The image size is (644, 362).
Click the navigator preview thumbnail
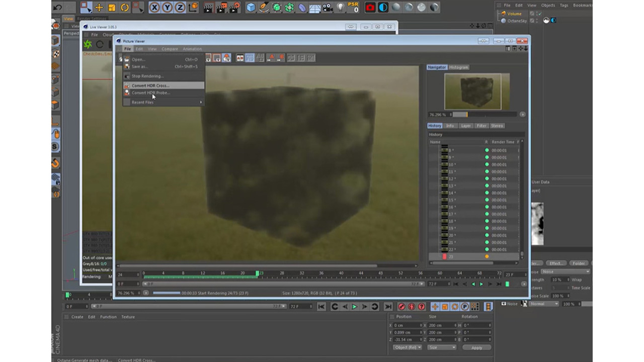click(477, 92)
